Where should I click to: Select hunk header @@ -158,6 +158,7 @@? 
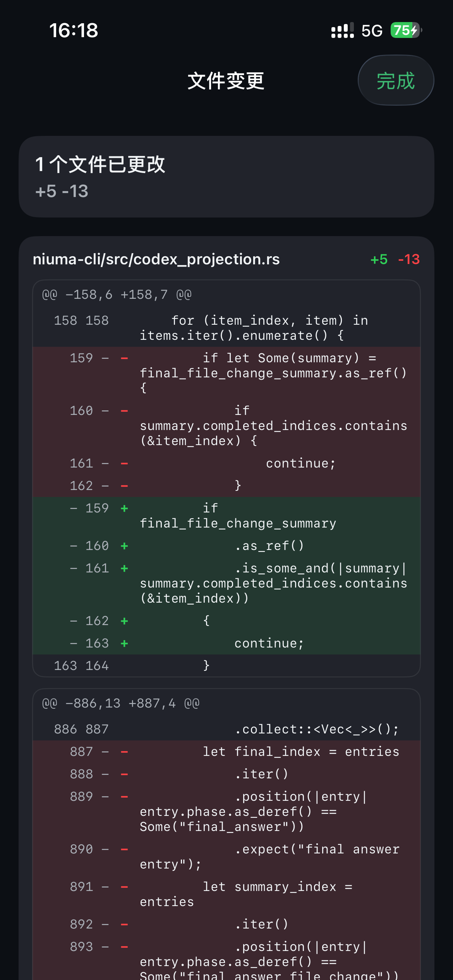coord(117,295)
